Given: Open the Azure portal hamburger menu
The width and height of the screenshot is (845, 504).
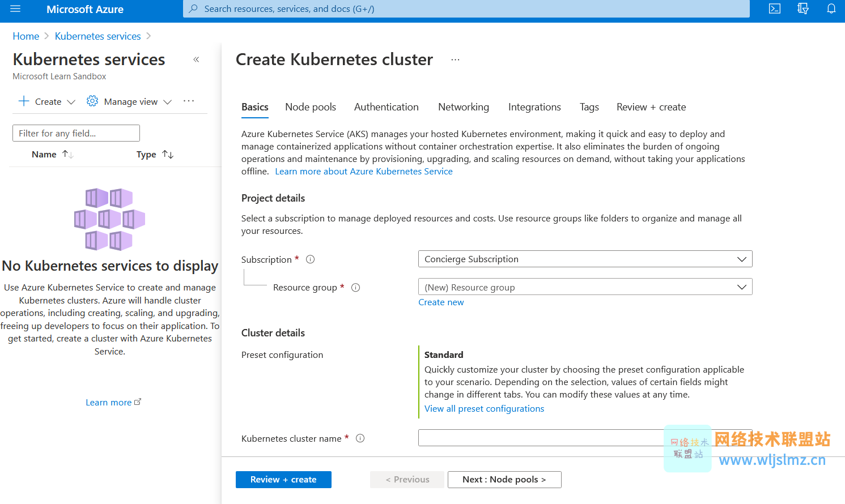Looking at the screenshot, I should coord(15,9).
